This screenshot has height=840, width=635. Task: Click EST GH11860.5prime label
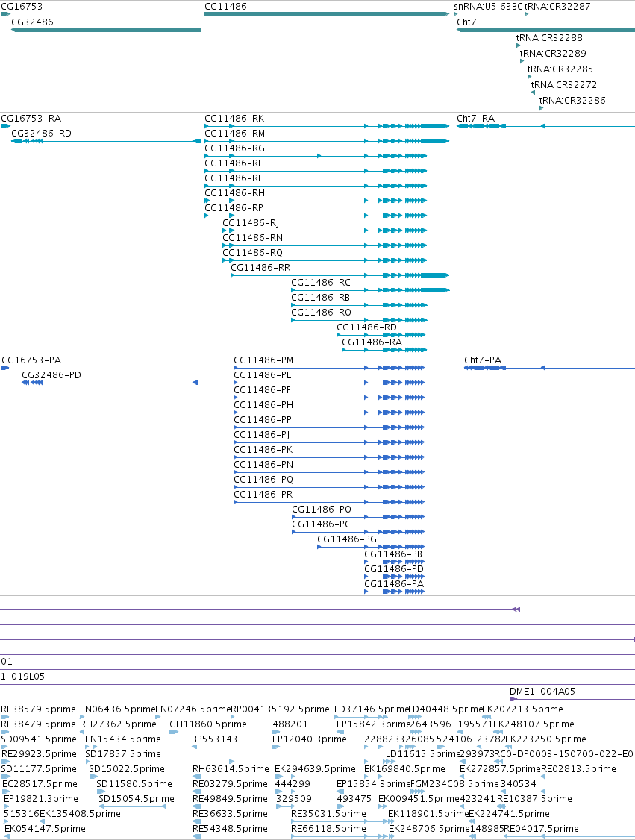208,724
